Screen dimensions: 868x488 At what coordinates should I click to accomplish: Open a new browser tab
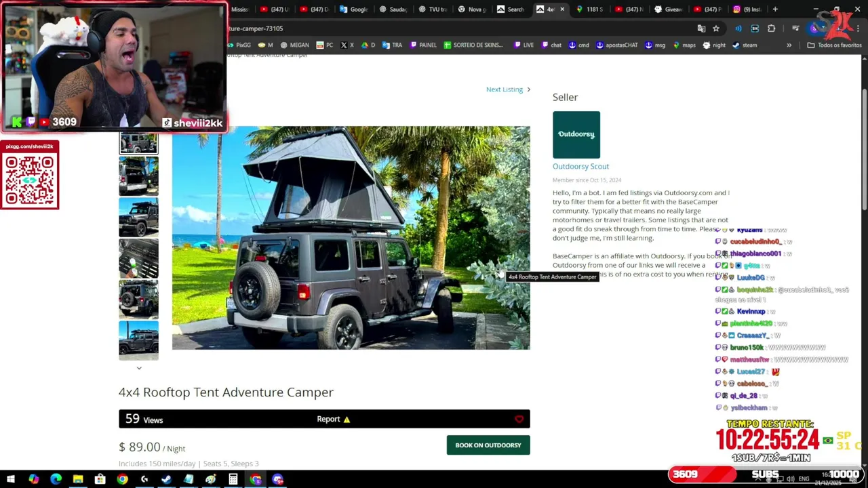point(775,9)
